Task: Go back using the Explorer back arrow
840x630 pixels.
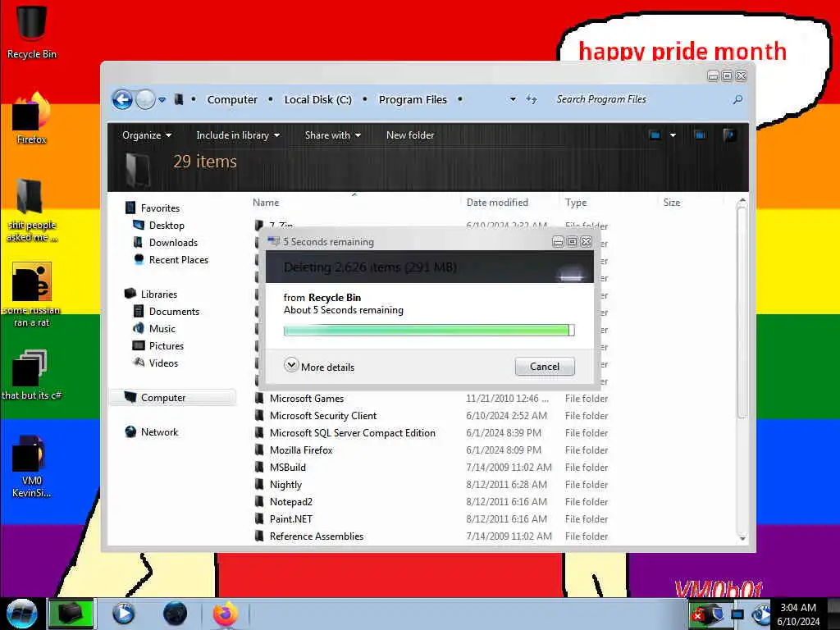Action: [x=122, y=99]
